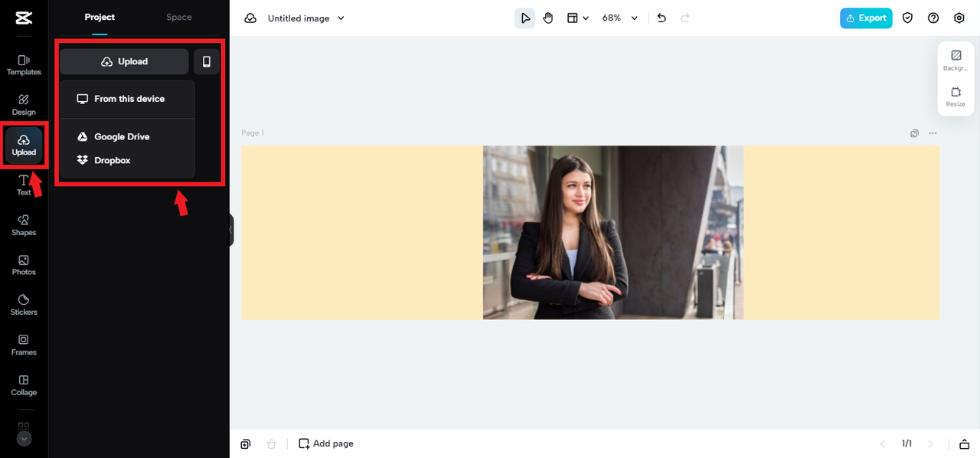Go to next page arrow

[931, 443]
